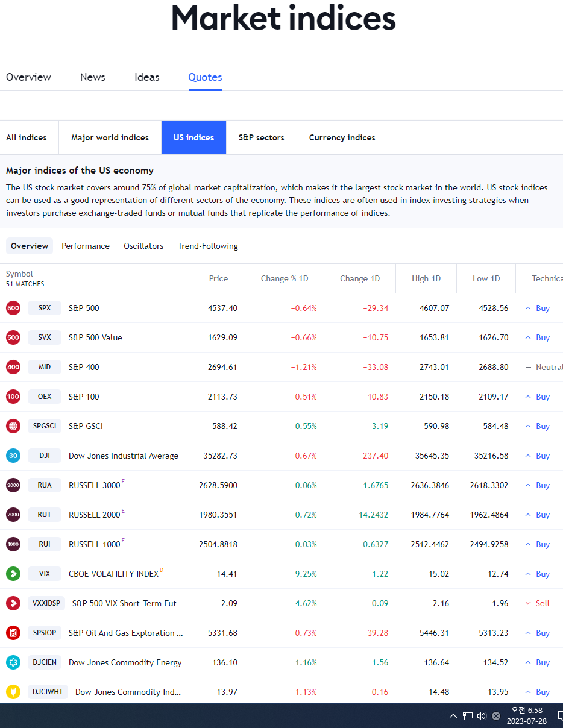Click the yellow DJCIWHT wheat icon

(13, 692)
